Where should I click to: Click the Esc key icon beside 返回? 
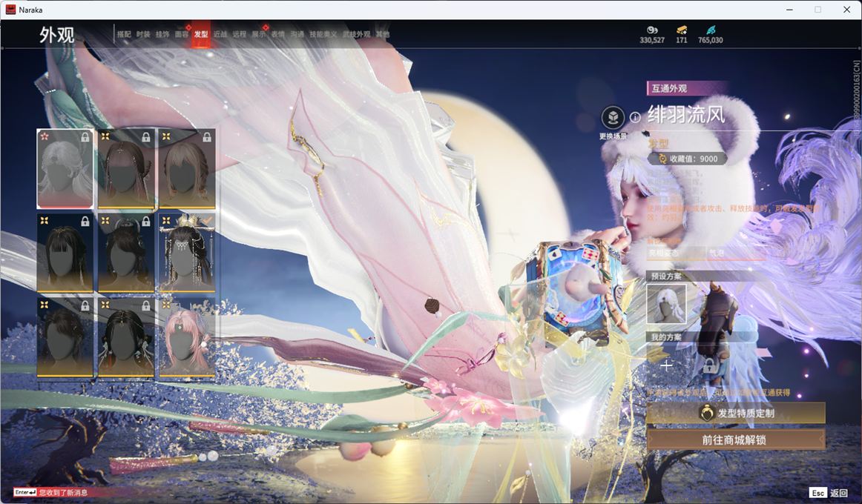tap(818, 493)
